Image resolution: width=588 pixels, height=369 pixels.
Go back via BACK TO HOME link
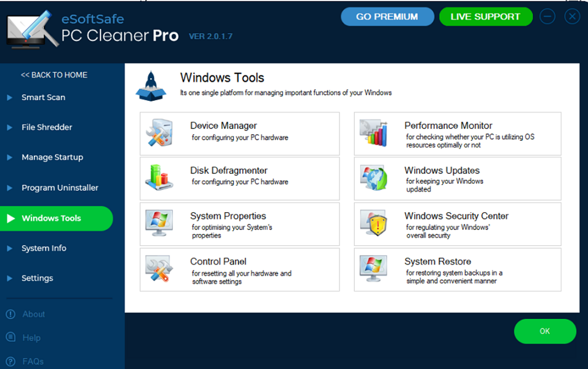click(x=54, y=75)
